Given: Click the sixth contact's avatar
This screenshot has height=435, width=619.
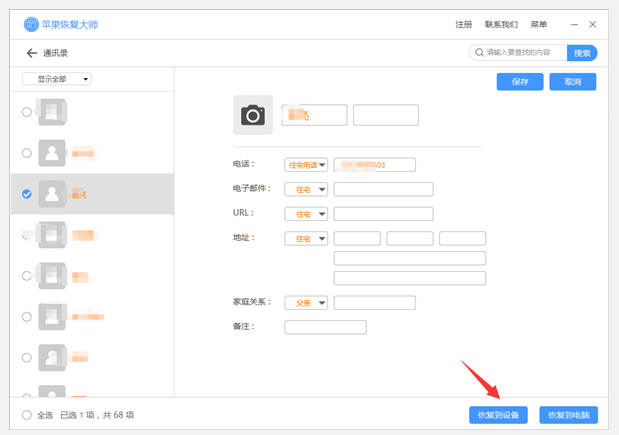Looking at the screenshot, I should [x=52, y=317].
